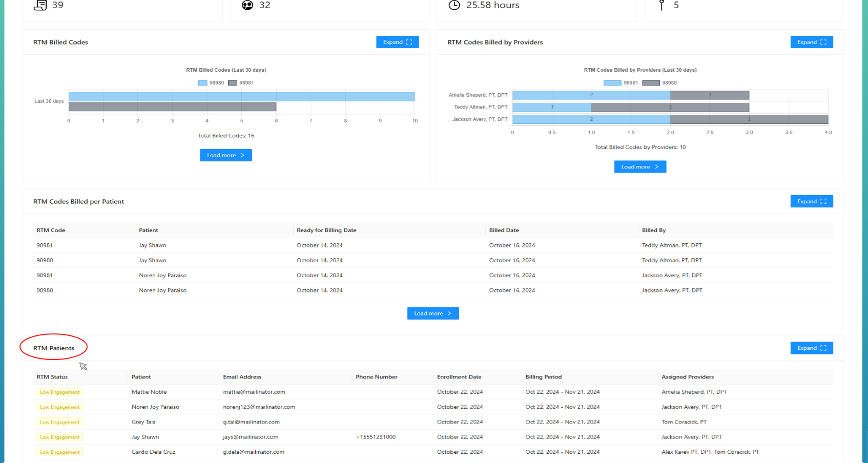This screenshot has height=463, width=868.
Task: Expand the RTM Patients panel
Action: tap(811, 348)
